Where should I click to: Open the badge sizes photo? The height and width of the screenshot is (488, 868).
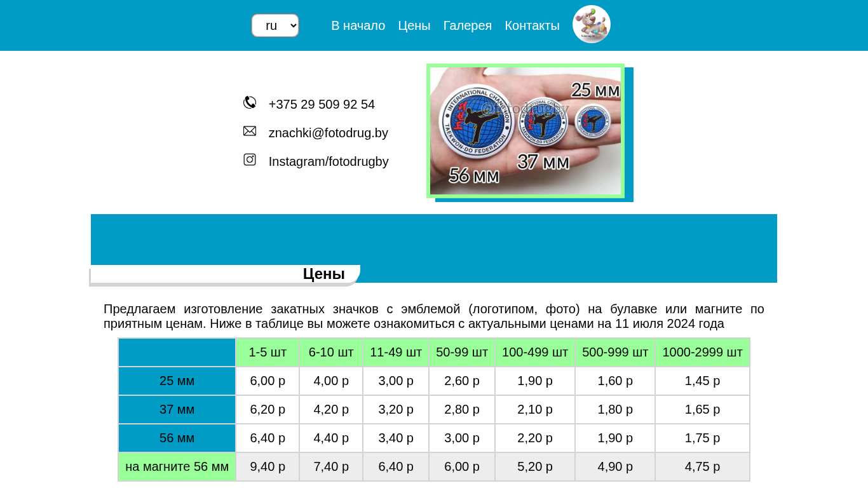526,131
